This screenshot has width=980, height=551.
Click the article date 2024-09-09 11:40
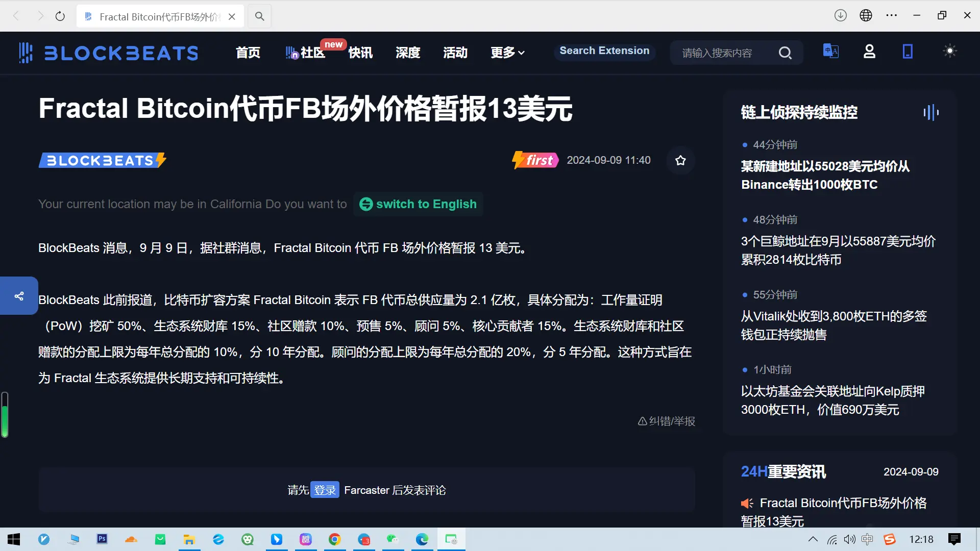tap(608, 160)
